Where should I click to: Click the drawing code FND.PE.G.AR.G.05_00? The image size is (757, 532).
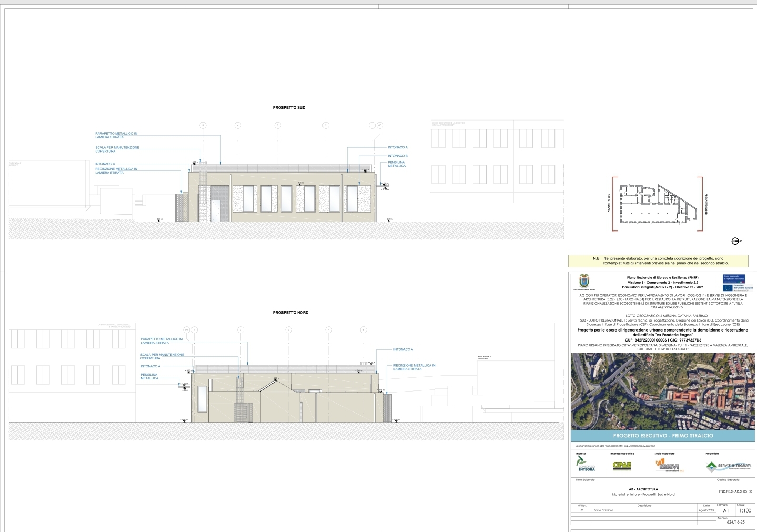(735, 491)
